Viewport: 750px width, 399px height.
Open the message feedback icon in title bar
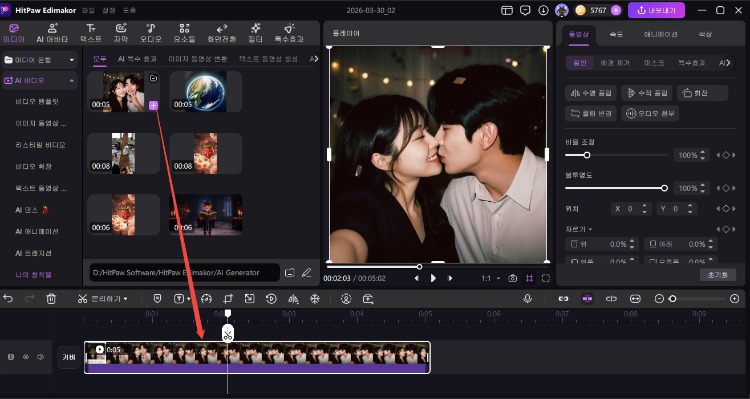[x=525, y=10]
